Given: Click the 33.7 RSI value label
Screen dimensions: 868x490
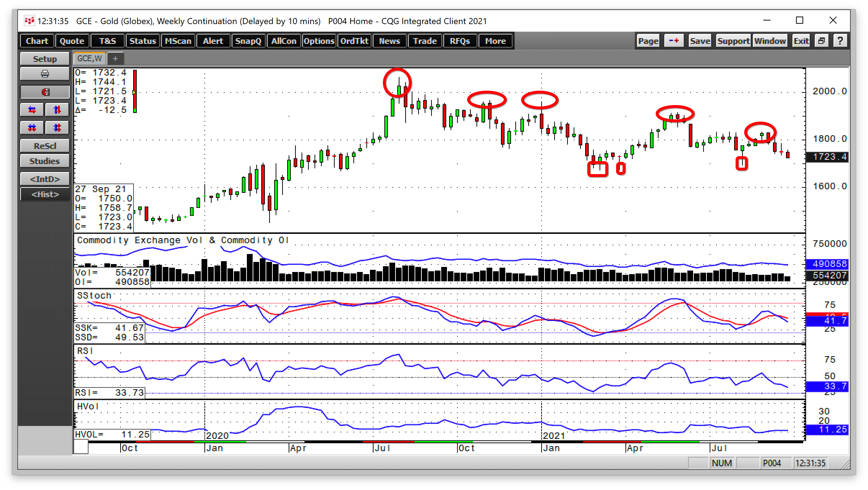Looking at the screenshot, I should coord(827,386).
